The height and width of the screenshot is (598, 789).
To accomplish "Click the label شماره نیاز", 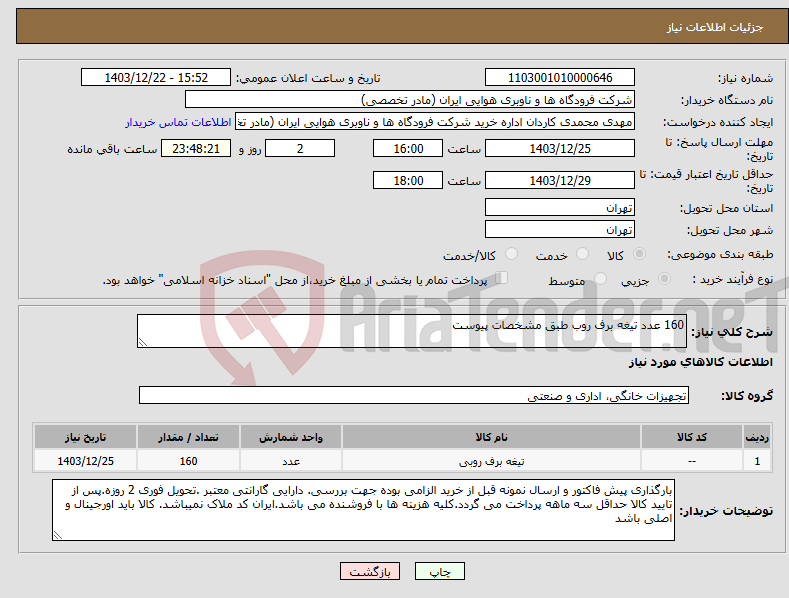I will pyautogui.click(x=745, y=79).
